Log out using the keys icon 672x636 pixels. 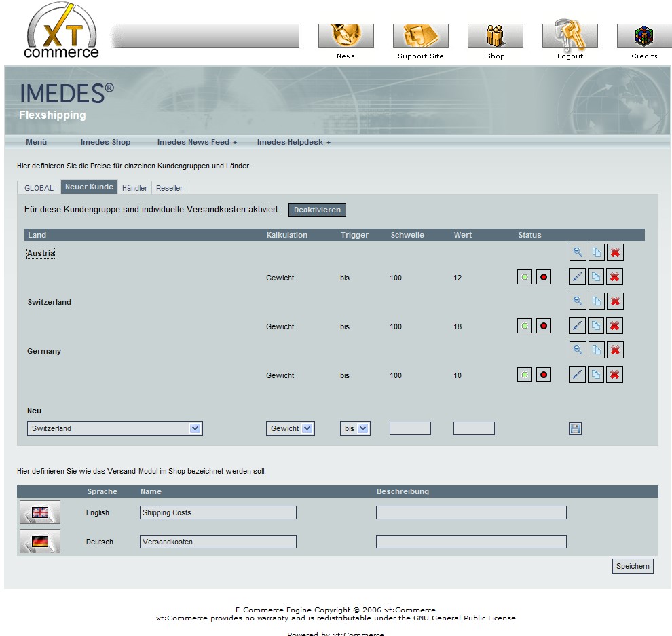click(570, 35)
